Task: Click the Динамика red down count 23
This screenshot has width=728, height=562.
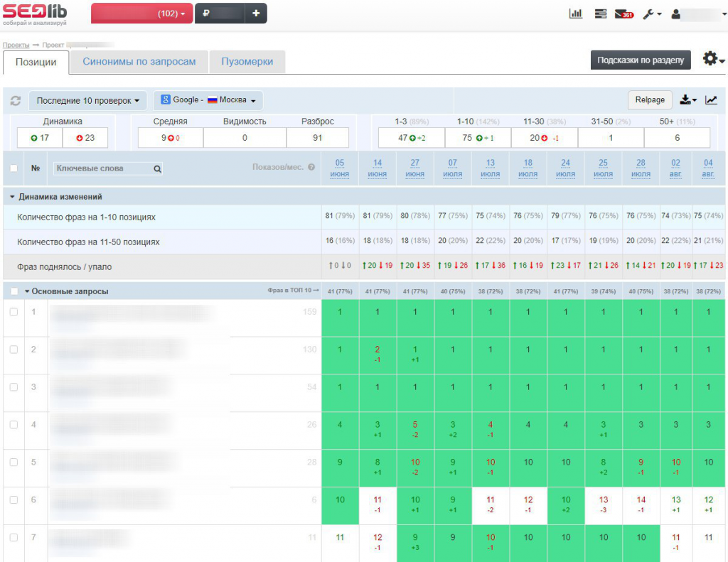Action: 85,138
